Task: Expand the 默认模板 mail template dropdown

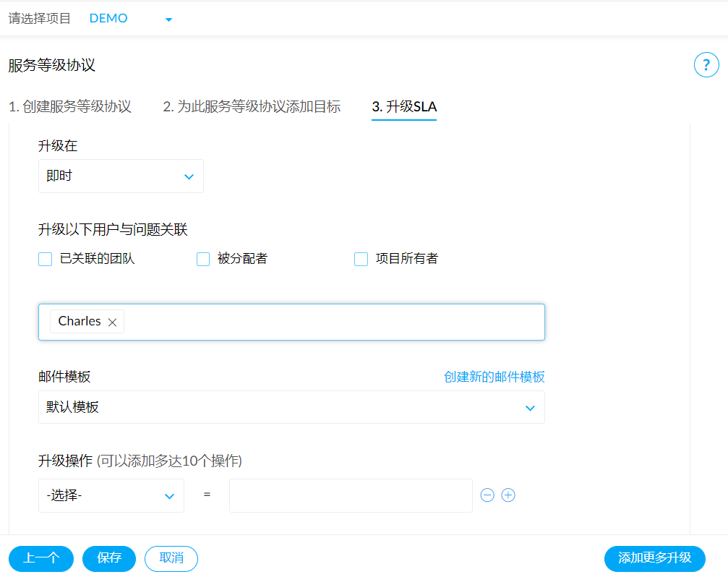Action: coord(291,408)
